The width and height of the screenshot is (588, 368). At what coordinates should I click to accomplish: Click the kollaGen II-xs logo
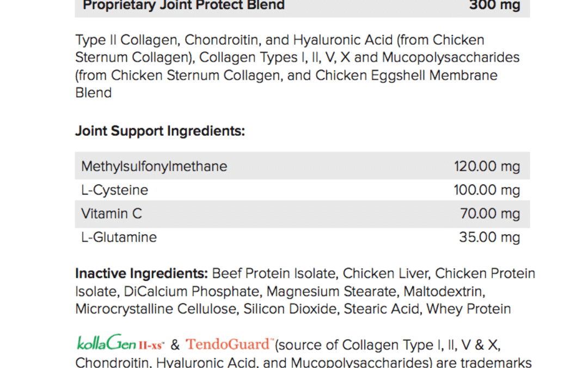coord(120,343)
